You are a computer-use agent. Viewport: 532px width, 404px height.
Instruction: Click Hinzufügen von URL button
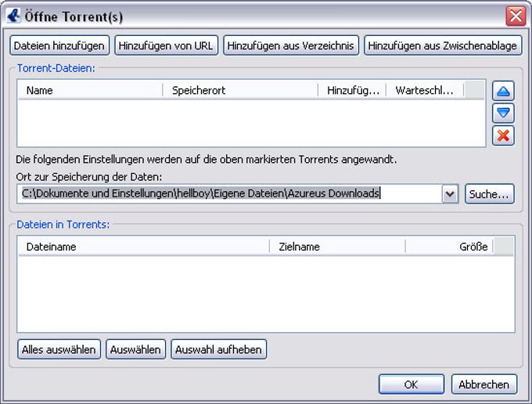pyautogui.click(x=166, y=45)
